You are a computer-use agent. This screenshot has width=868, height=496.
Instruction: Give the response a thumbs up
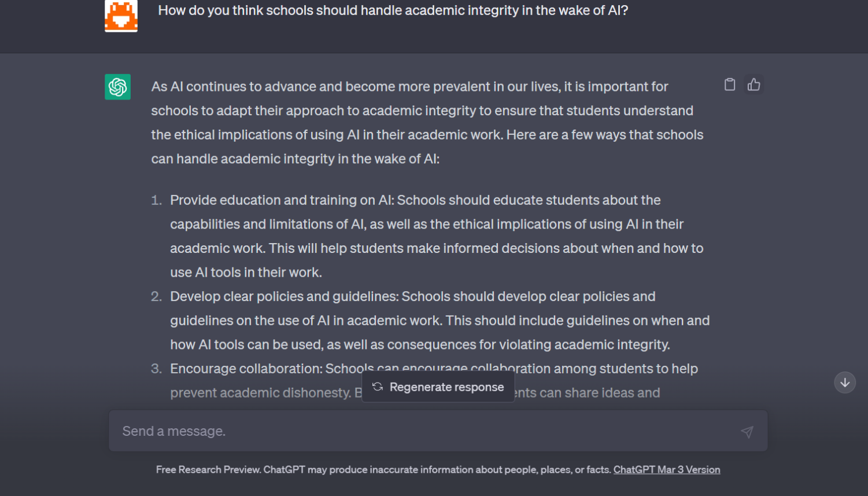coord(754,84)
